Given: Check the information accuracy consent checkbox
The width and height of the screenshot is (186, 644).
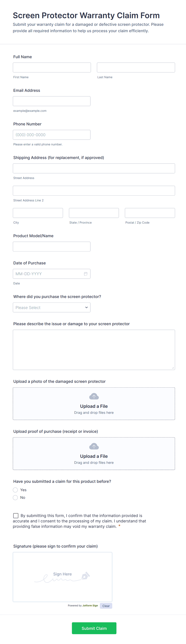Looking at the screenshot, I should tap(16, 516).
